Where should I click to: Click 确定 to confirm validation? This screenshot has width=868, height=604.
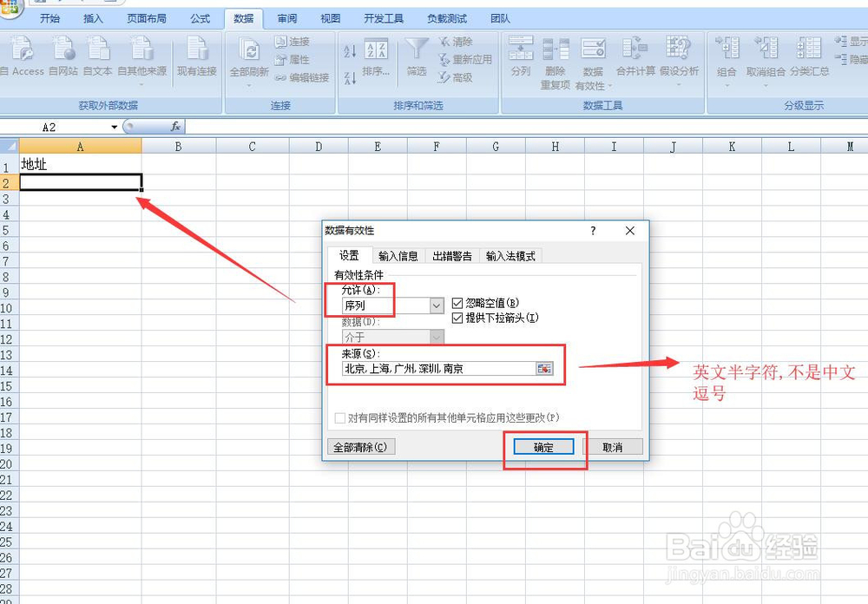(543, 447)
